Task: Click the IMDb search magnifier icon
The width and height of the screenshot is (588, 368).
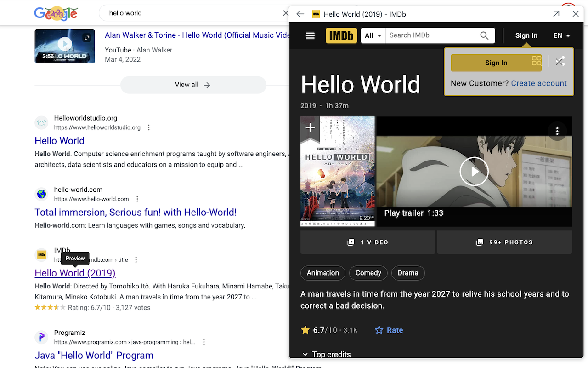Action: 484,35
